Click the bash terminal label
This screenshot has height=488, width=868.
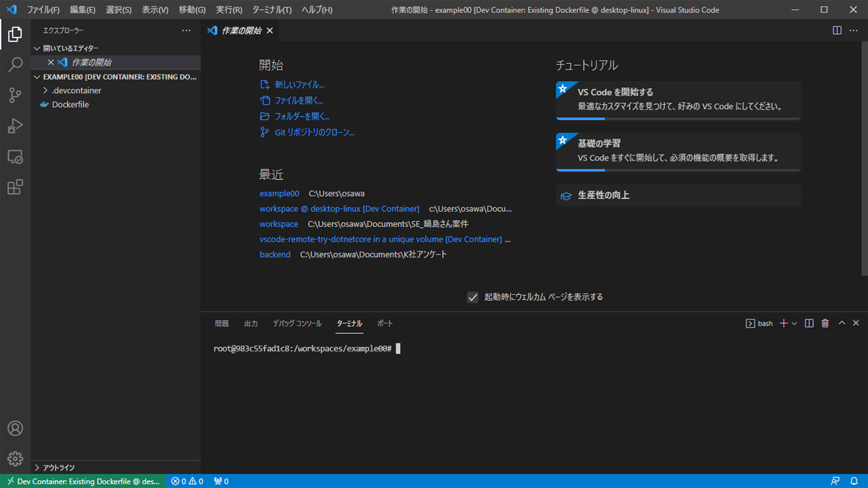coord(759,323)
